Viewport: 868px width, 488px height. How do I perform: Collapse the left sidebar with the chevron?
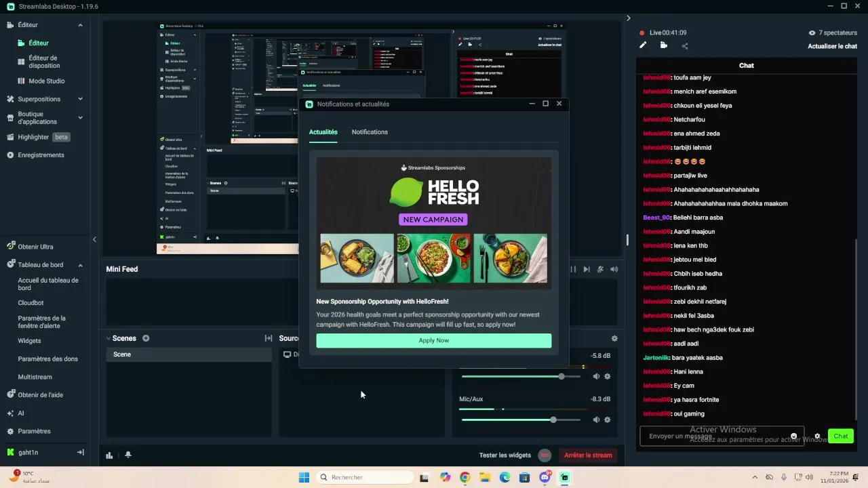tap(94, 239)
